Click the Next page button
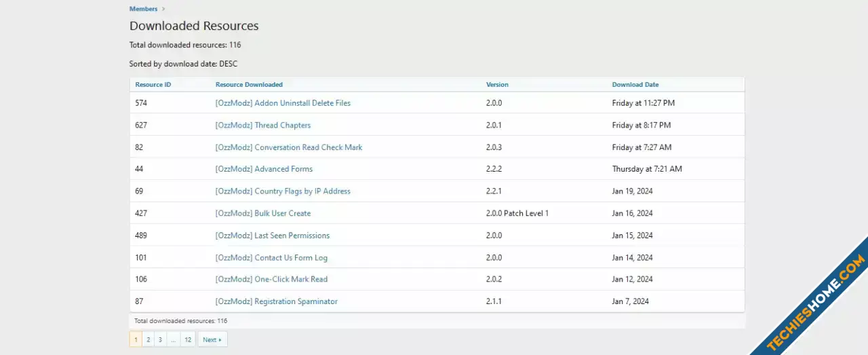 click(x=212, y=339)
